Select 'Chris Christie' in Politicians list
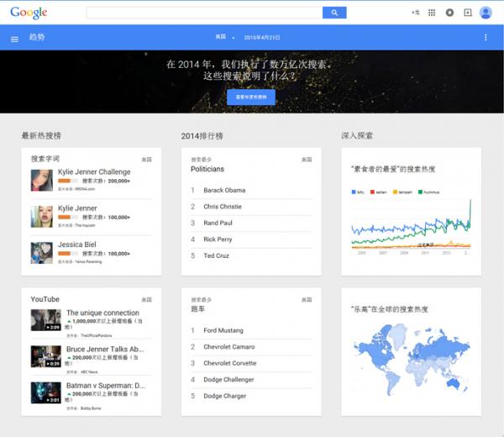 pos(223,207)
